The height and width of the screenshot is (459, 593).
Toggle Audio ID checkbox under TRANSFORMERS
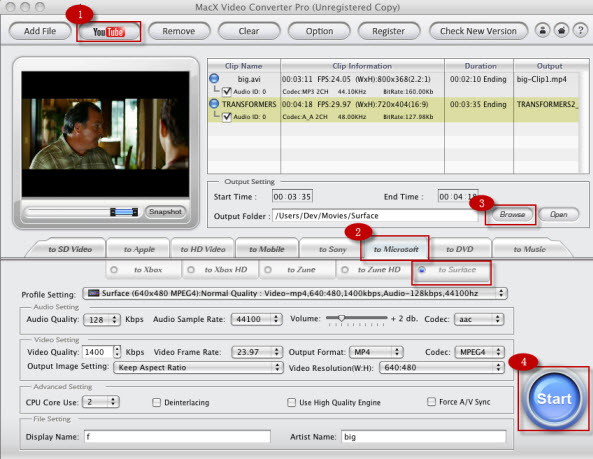[227, 116]
